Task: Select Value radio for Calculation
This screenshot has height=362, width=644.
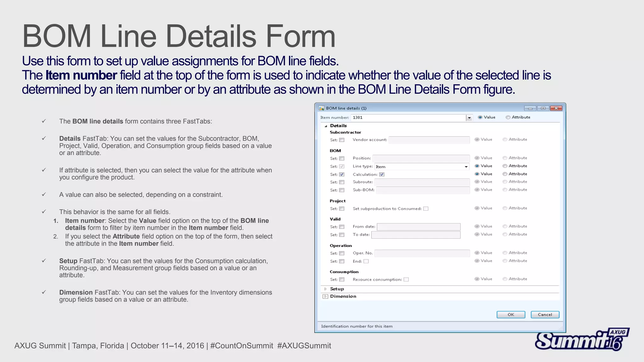Action: tap(477, 174)
